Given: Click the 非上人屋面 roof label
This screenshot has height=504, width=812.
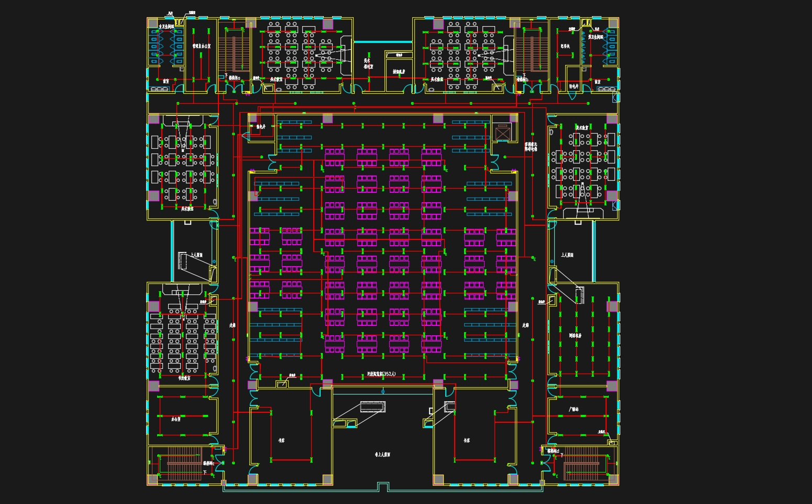Looking at the screenshot, I should [382, 455].
